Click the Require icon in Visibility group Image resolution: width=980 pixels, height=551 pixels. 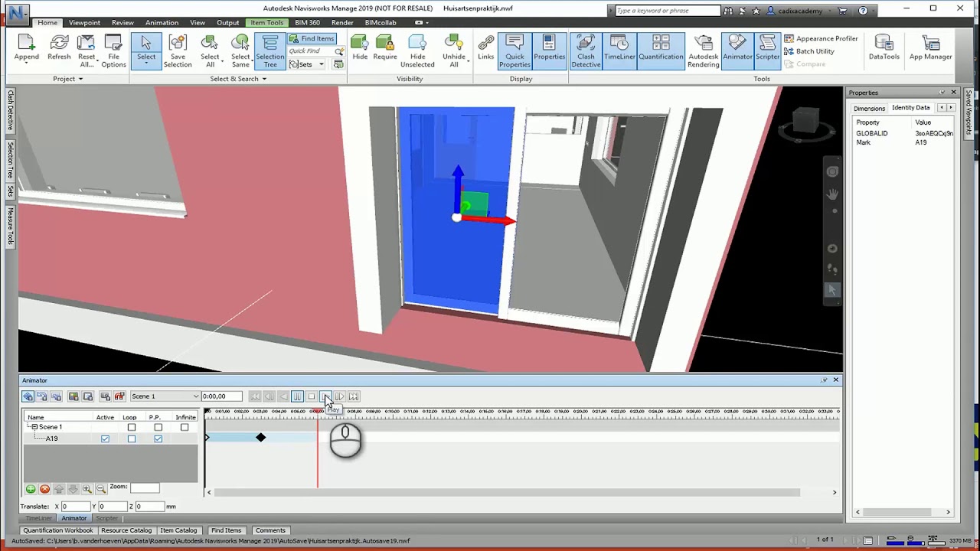385,47
